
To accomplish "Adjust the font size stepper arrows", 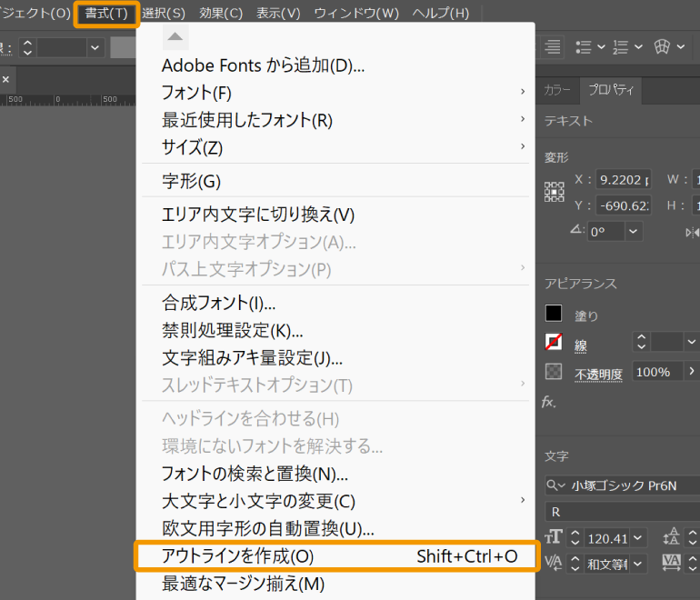I will 575,538.
